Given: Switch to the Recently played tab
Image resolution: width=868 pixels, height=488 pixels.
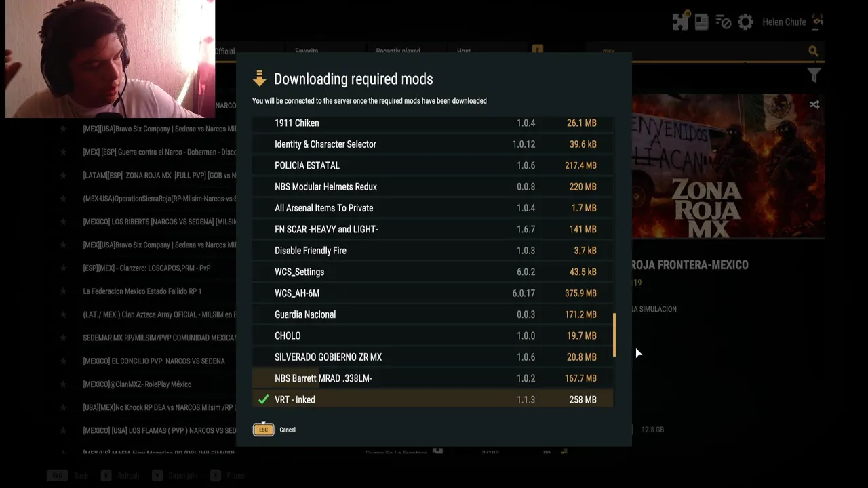Looking at the screenshot, I should coord(398,51).
